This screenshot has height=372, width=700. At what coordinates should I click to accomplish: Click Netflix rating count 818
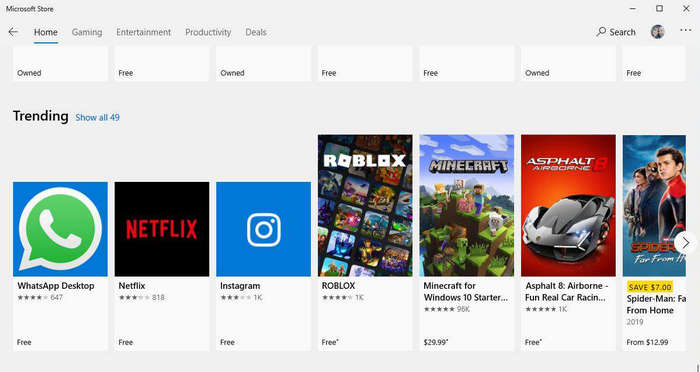tap(158, 297)
